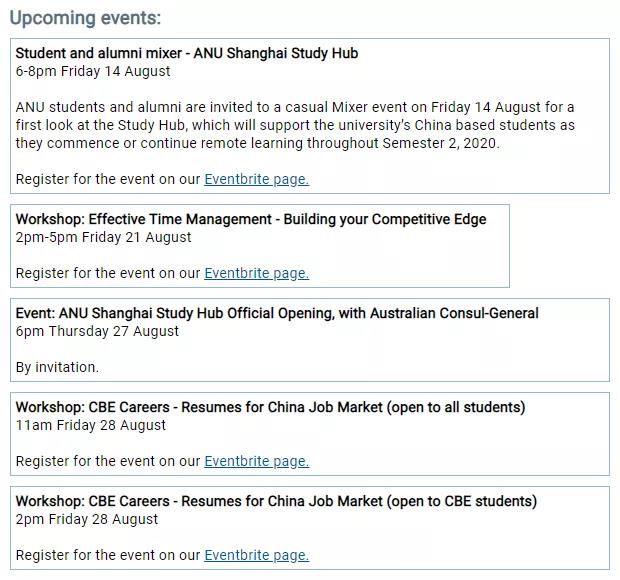Click the 6-8pm Friday 14 August date
This screenshot has width=620, height=580.
(x=93, y=72)
